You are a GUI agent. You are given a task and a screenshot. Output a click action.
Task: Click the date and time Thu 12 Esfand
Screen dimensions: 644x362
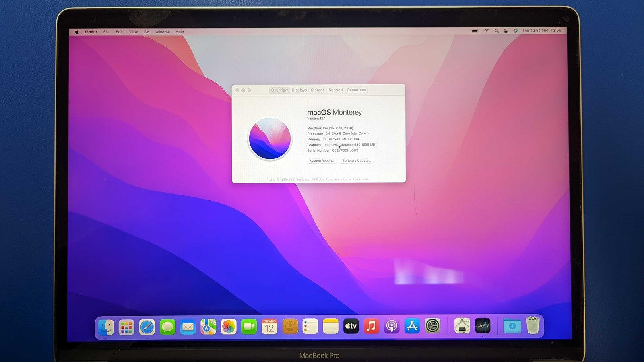542,30
